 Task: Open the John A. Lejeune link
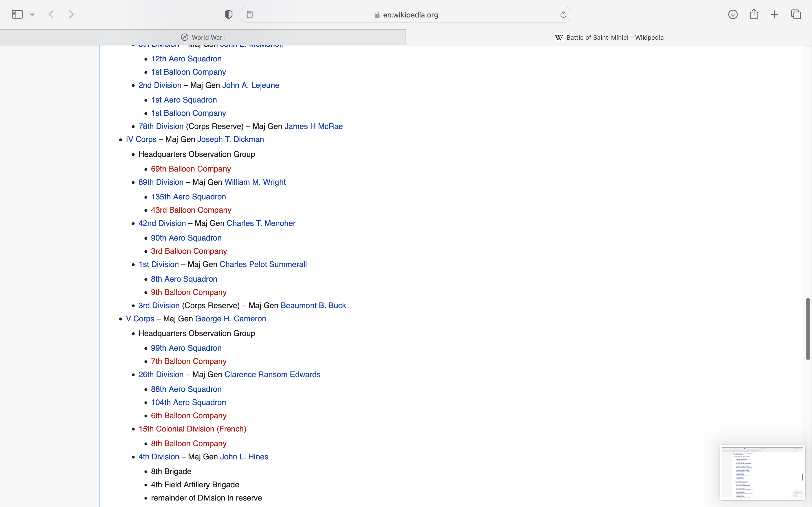[x=250, y=85]
